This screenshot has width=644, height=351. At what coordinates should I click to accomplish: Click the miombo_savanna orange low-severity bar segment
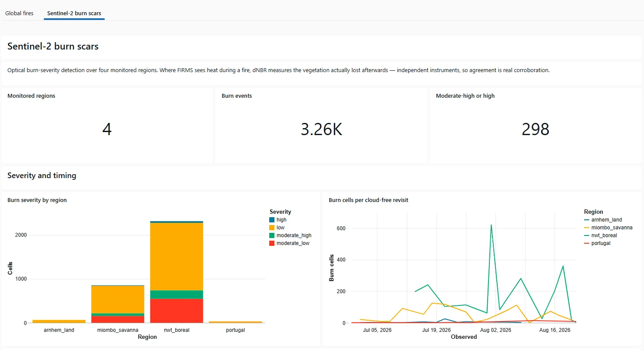click(118, 299)
